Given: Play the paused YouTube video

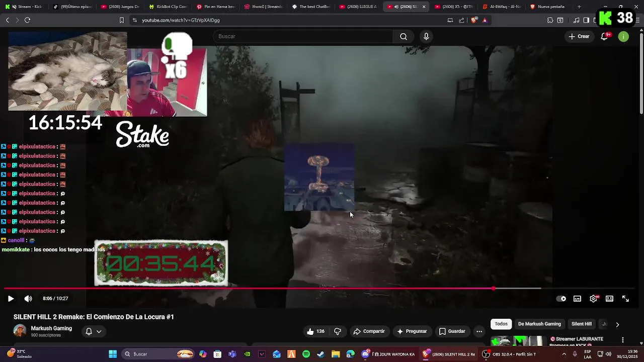Looking at the screenshot, I should (11, 299).
